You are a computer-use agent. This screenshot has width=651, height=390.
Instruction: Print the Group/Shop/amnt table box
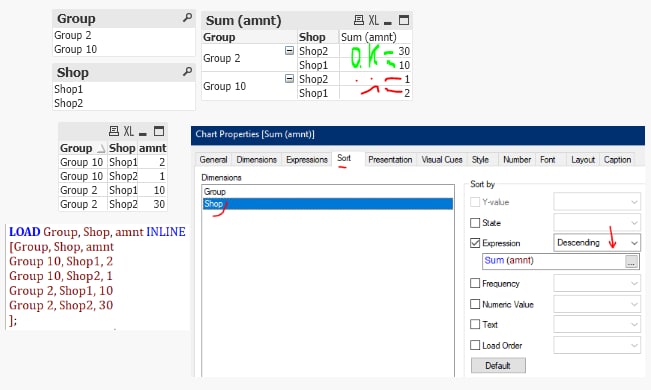click(x=113, y=131)
